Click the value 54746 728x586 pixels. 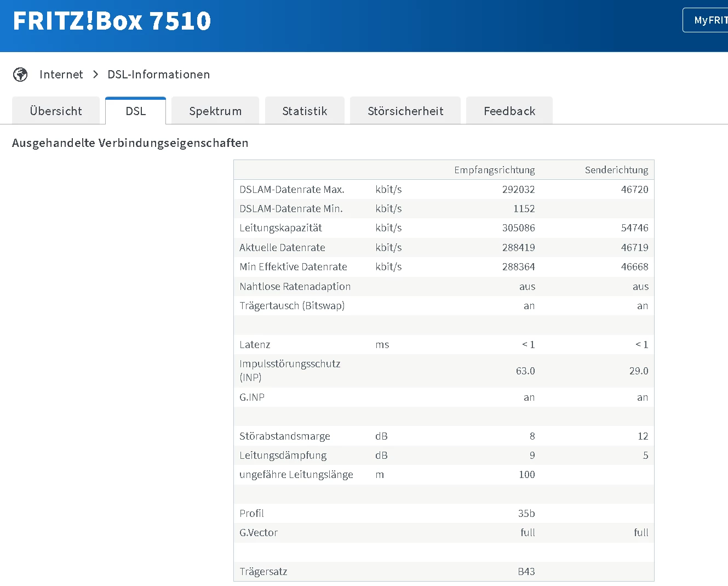click(x=635, y=228)
